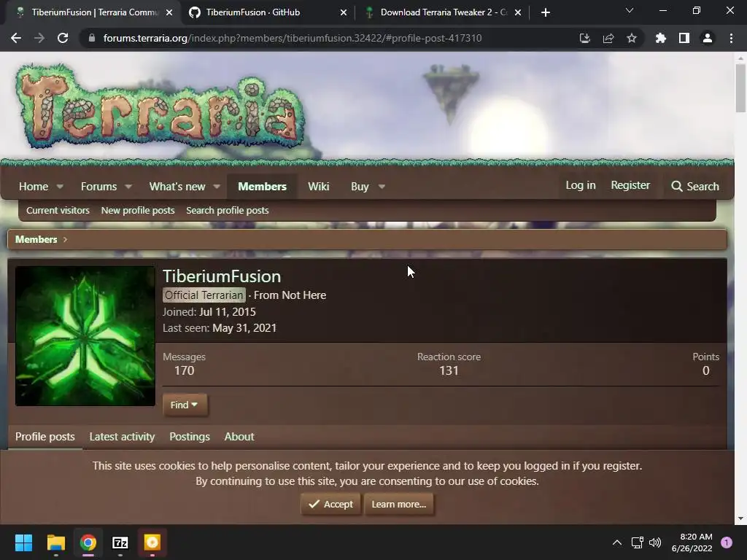Click the Register link
747x560 pixels.
click(x=630, y=185)
